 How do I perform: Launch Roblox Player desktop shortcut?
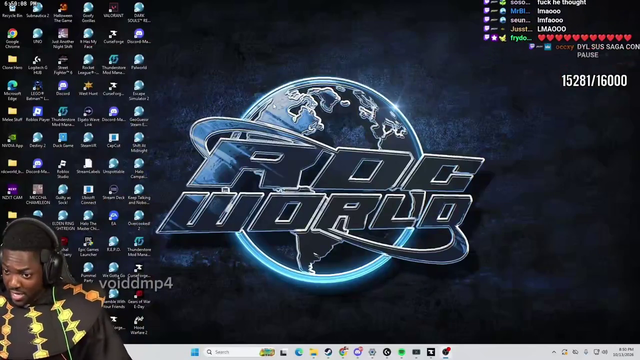pyautogui.click(x=38, y=114)
